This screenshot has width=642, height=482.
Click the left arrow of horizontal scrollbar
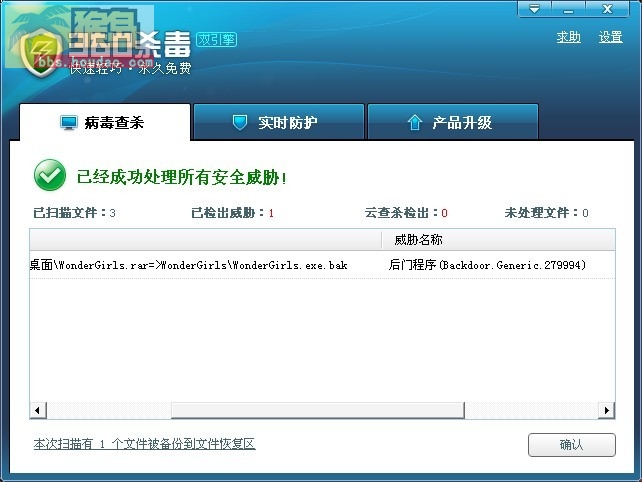pyautogui.click(x=38, y=410)
